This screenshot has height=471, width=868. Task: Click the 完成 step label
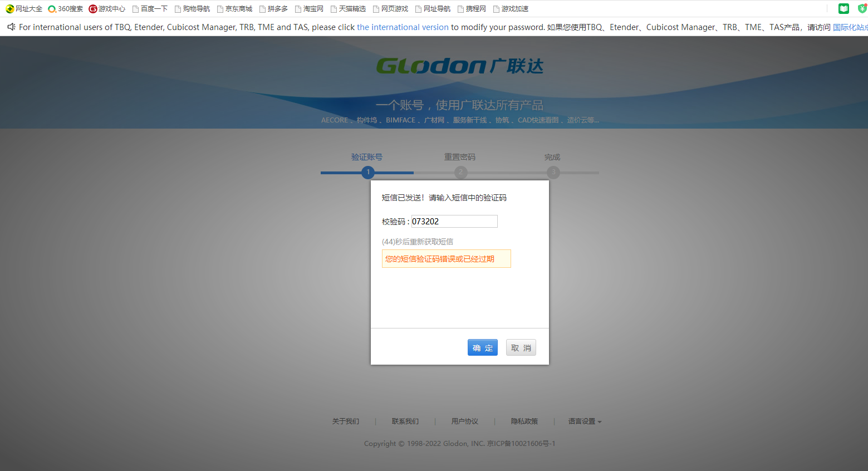552,157
